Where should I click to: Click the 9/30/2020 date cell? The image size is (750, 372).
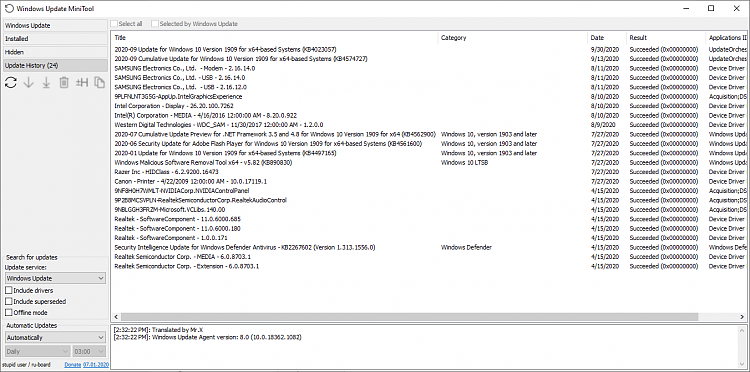605,49
